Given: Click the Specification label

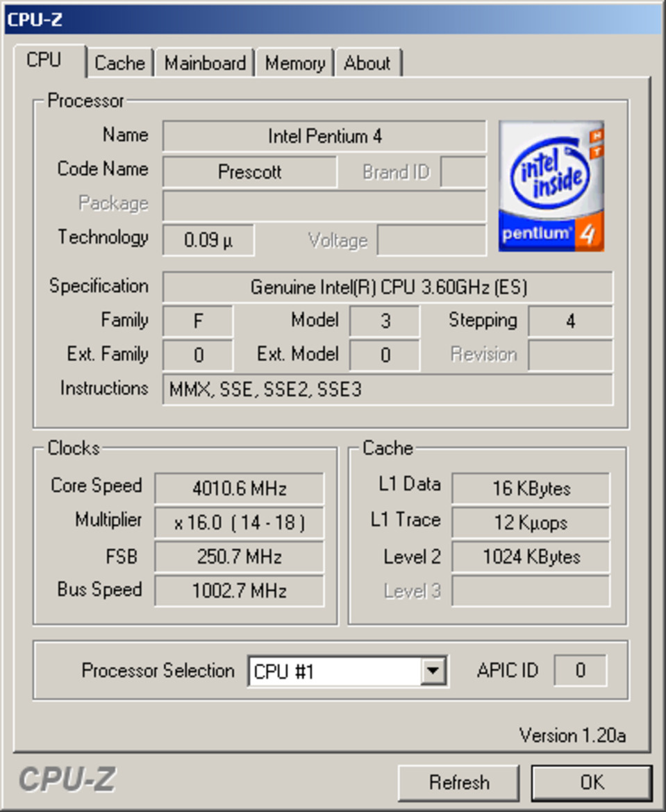Looking at the screenshot, I should point(99,286).
